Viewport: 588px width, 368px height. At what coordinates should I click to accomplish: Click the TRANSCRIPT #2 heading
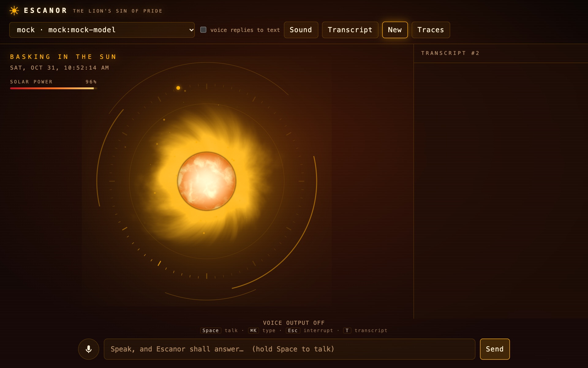coord(450,53)
